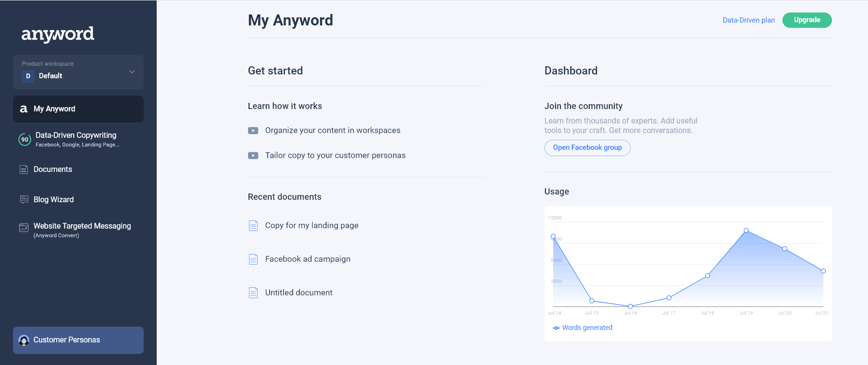
Task: Toggle the Words generated chart legend
Action: [583, 328]
